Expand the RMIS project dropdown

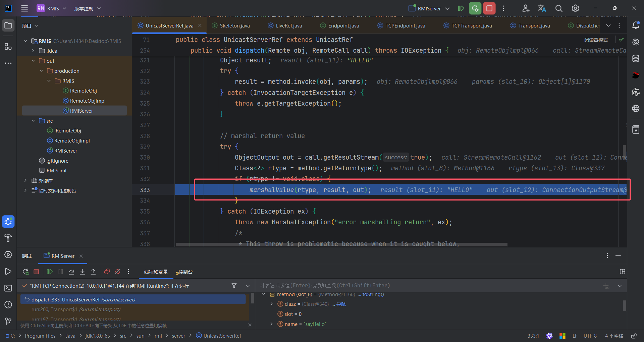(x=52, y=8)
